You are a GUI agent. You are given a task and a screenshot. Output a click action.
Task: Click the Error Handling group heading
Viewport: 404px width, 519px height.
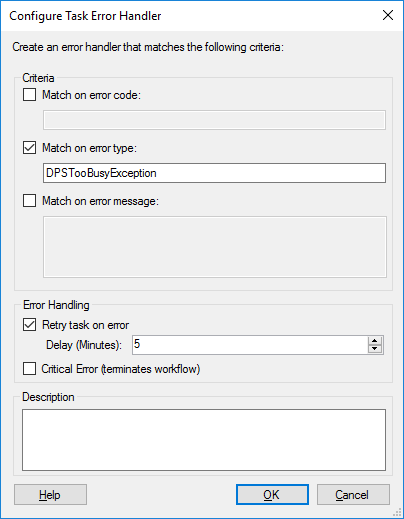coord(56,305)
